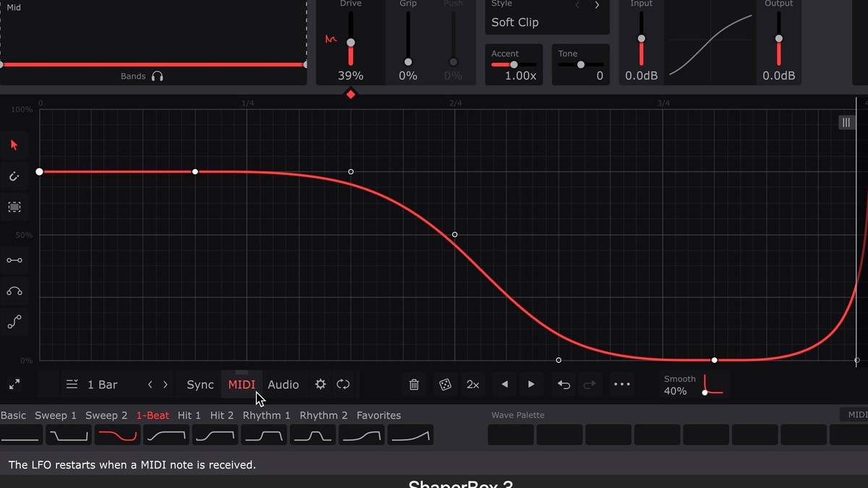Select the pointer arrow edit tool
This screenshot has height=488, width=868.
point(14,145)
